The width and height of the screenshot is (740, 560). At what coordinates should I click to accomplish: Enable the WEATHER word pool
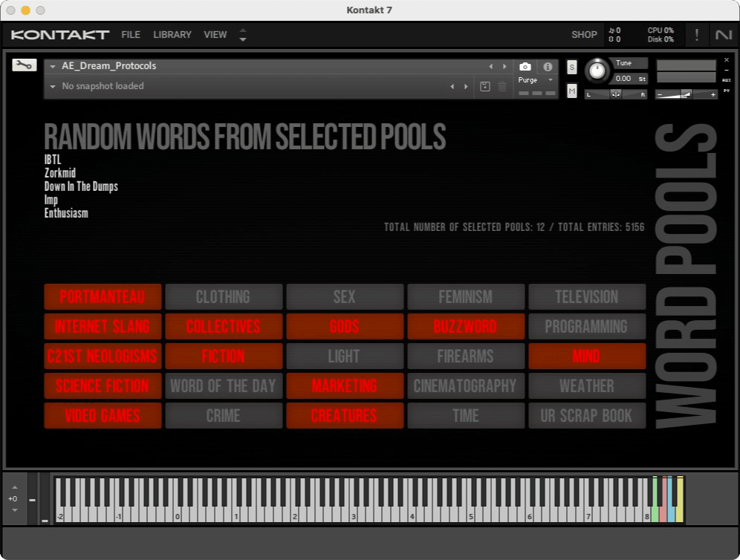(587, 386)
